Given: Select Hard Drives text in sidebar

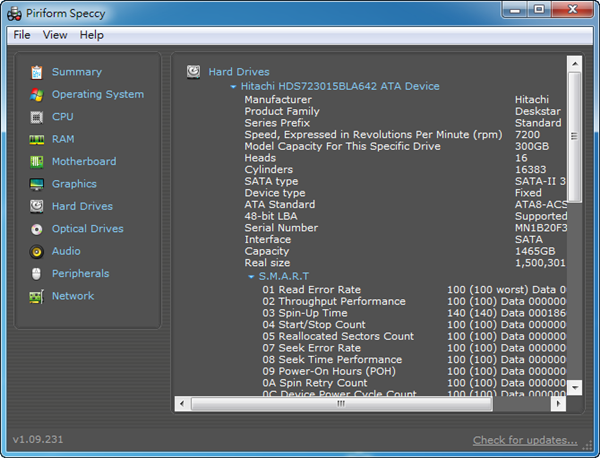Looking at the screenshot, I should (82, 206).
